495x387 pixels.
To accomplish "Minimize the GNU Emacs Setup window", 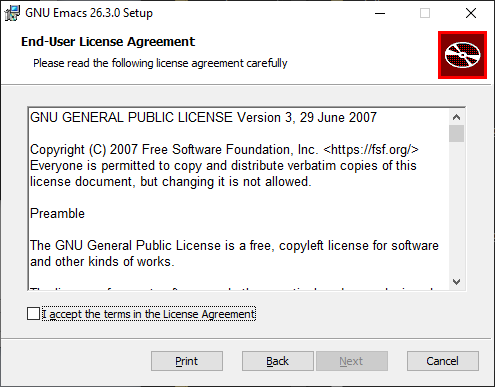I will pos(380,13).
